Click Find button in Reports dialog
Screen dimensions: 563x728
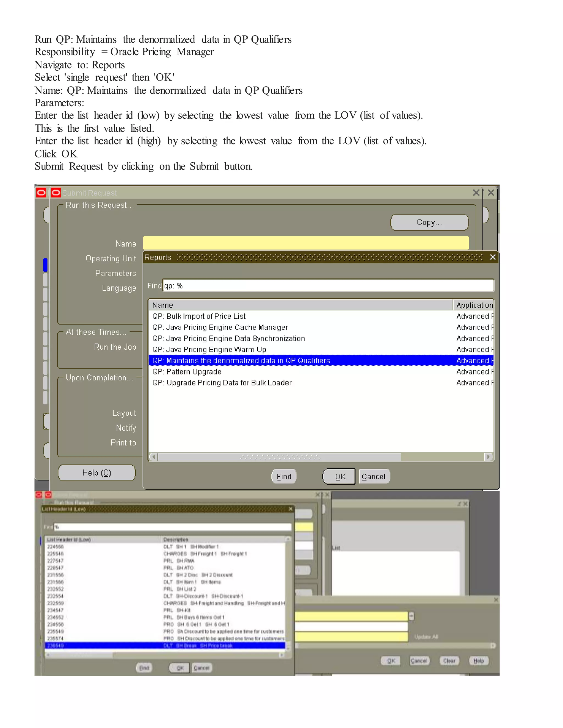284,476
